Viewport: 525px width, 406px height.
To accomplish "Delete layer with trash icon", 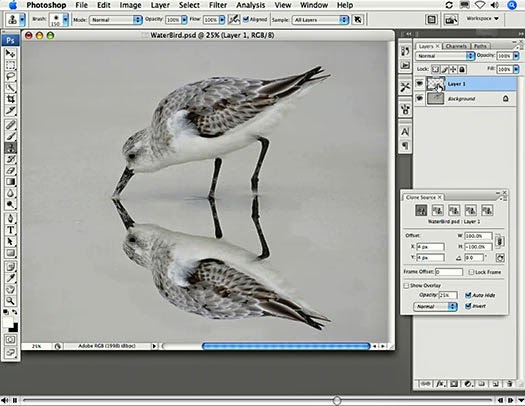I will [x=509, y=384].
